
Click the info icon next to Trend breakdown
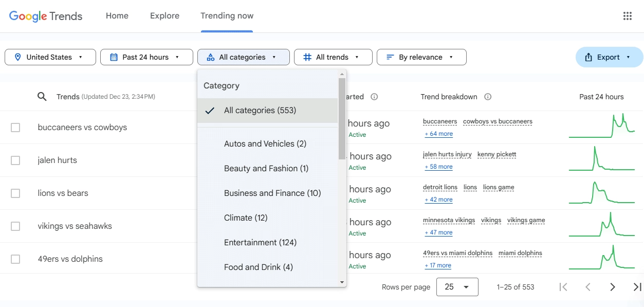(488, 97)
